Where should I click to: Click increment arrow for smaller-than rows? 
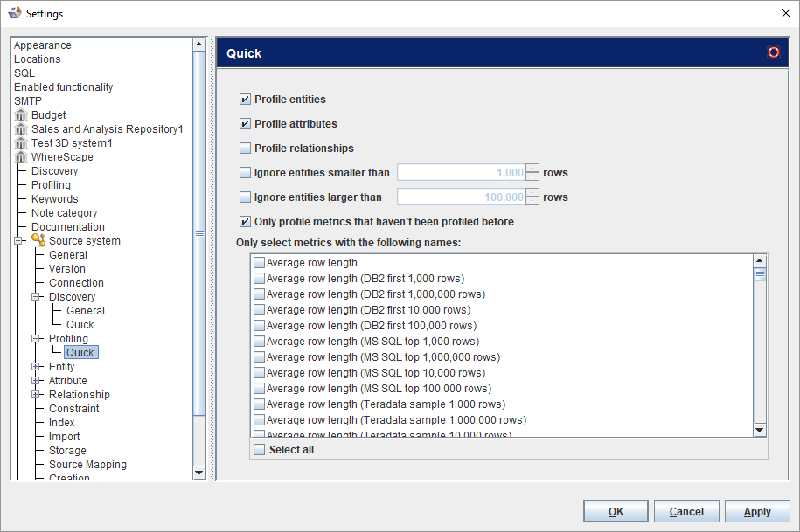(532, 169)
